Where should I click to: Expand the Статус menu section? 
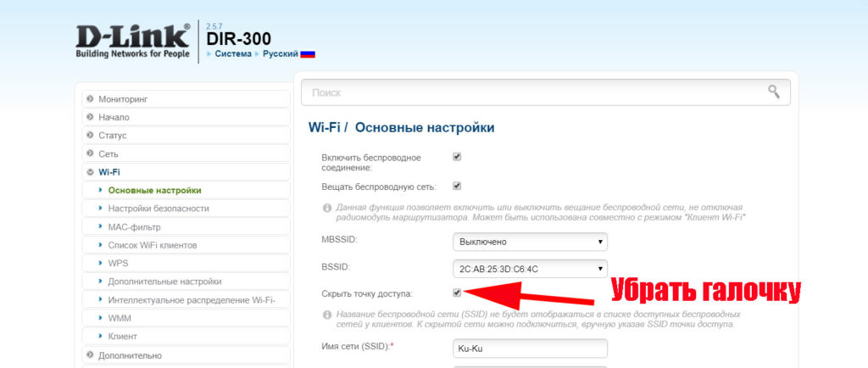(186, 136)
